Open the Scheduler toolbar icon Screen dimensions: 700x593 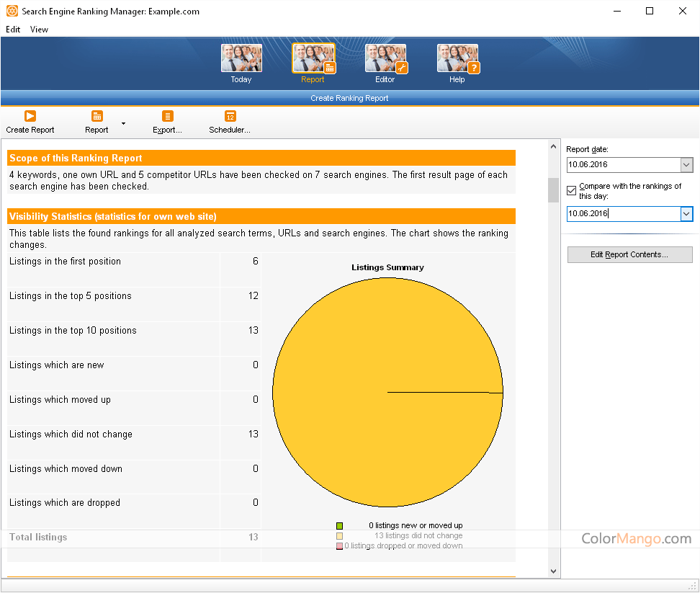[230, 116]
